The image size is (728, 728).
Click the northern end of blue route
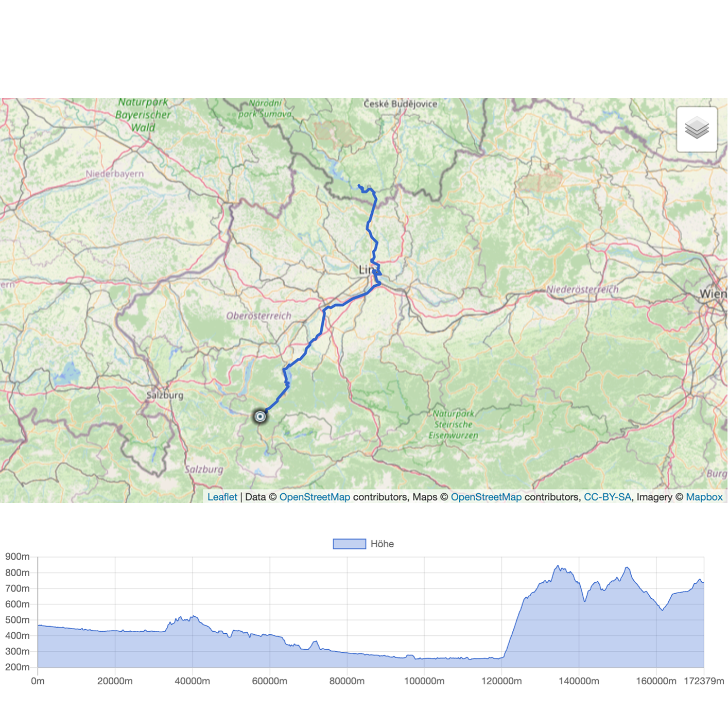click(359, 185)
